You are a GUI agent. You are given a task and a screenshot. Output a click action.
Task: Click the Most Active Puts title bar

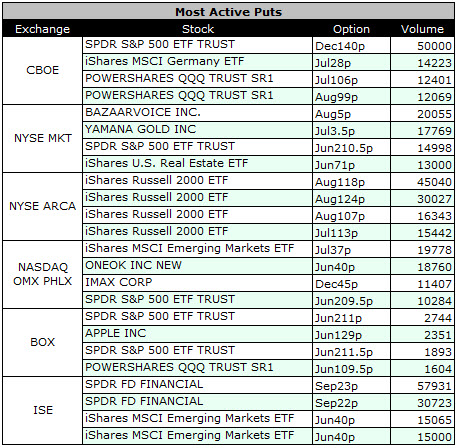229,12
